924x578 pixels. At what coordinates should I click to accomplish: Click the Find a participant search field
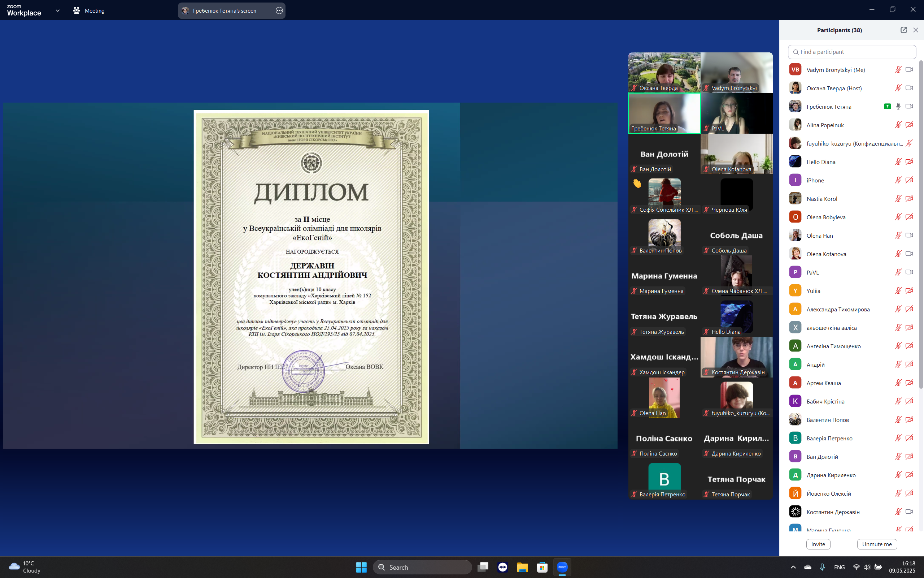pos(852,52)
